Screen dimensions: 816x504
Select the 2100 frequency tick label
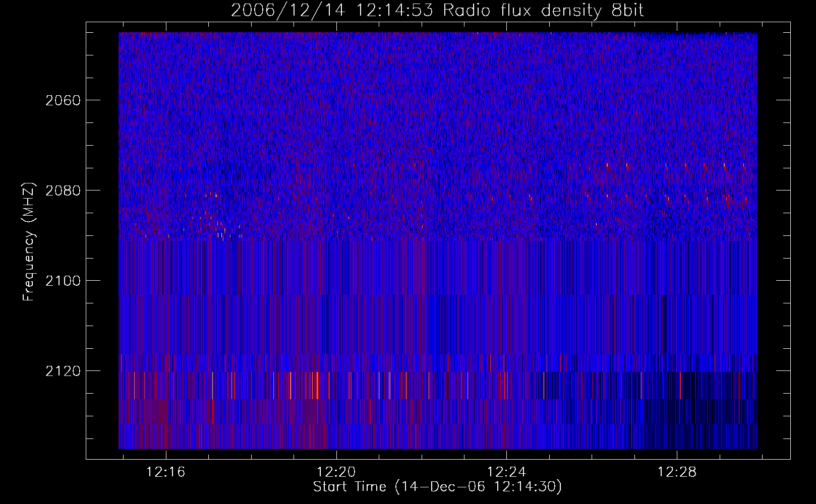pyautogui.click(x=63, y=281)
